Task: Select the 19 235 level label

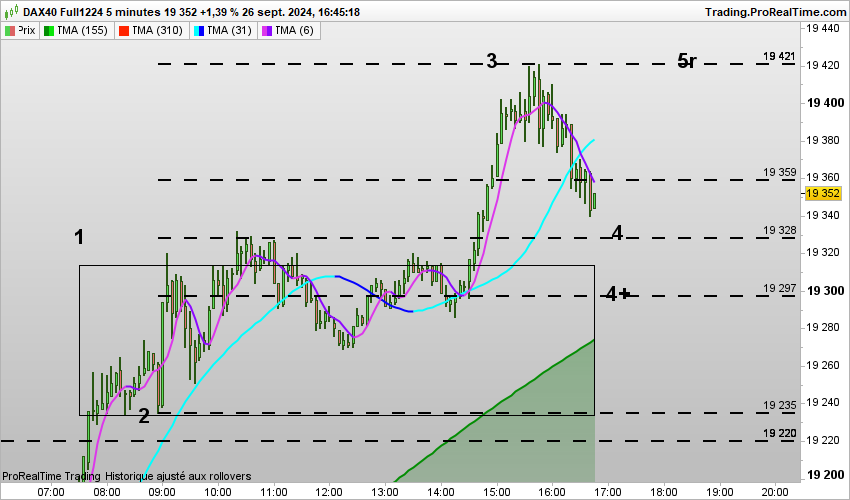Action: point(780,405)
